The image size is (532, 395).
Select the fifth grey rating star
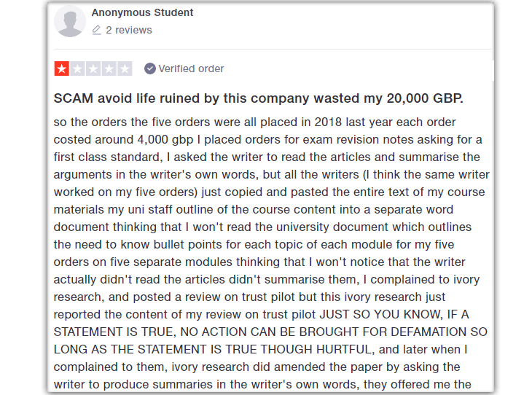pyautogui.click(x=125, y=69)
